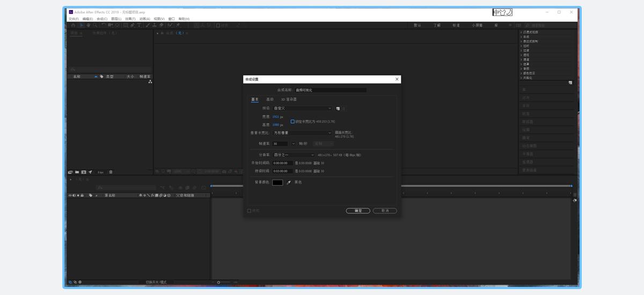Close the 合成设置 dialog with X

[x=397, y=79]
